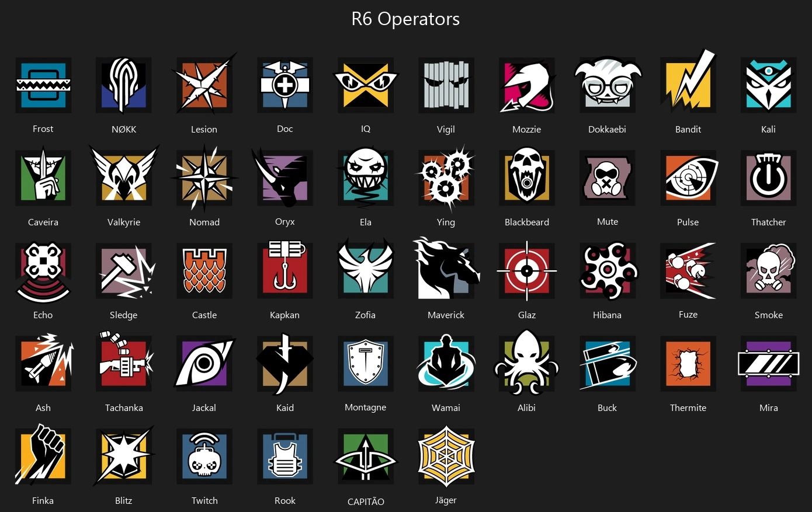Screen dimensions: 812x512
Task: Choose the Caveira operator icon
Action: click(x=43, y=178)
